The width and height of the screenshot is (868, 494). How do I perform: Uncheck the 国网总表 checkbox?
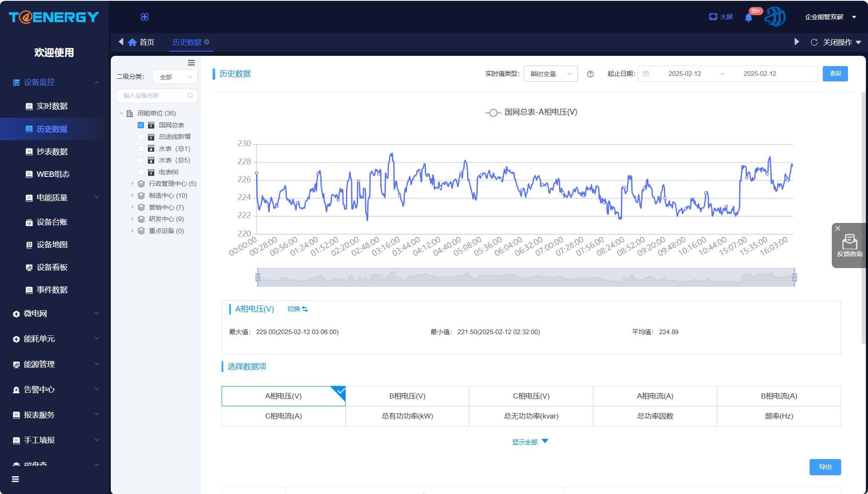click(141, 125)
